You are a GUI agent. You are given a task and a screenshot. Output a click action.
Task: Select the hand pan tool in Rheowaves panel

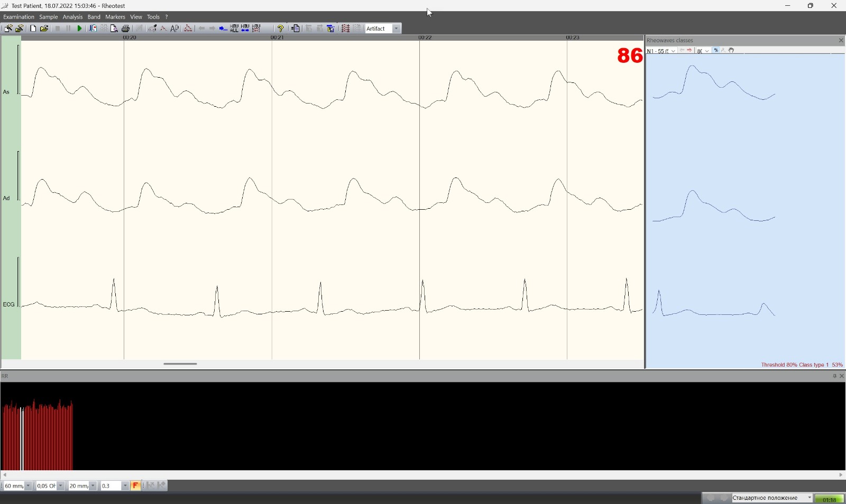tap(731, 50)
